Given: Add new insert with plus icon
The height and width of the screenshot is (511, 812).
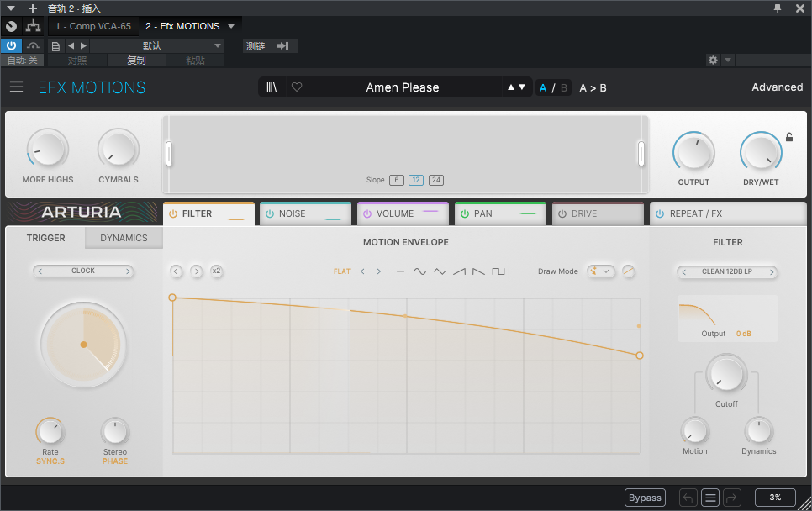Looking at the screenshot, I should point(33,8).
